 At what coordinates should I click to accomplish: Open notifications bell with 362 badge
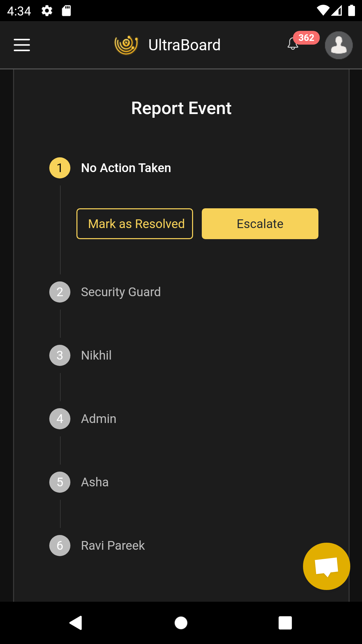pos(293,44)
